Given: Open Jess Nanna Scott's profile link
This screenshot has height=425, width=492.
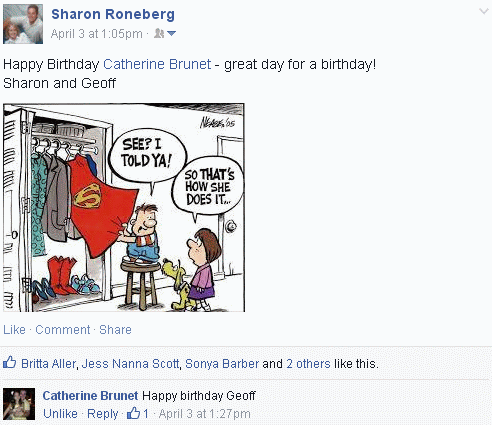Looking at the screenshot, I should coord(130,364).
